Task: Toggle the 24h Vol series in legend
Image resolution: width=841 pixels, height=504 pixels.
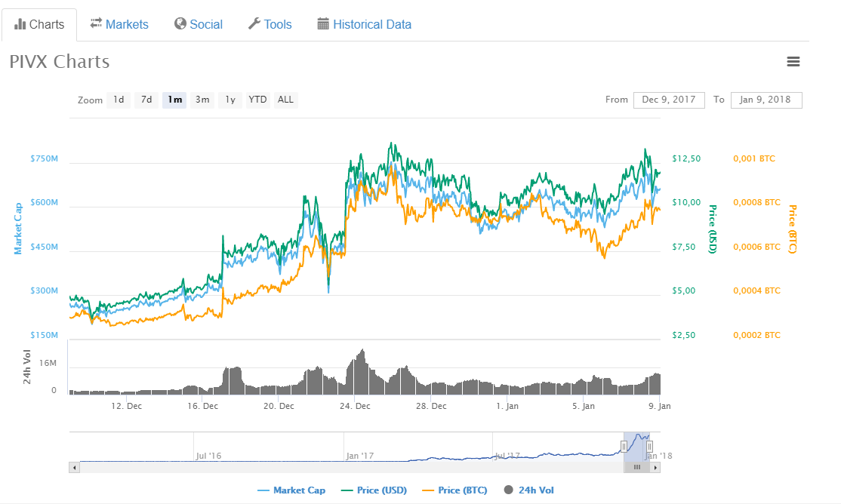Action: pyautogui.click(x=529, y=490)
